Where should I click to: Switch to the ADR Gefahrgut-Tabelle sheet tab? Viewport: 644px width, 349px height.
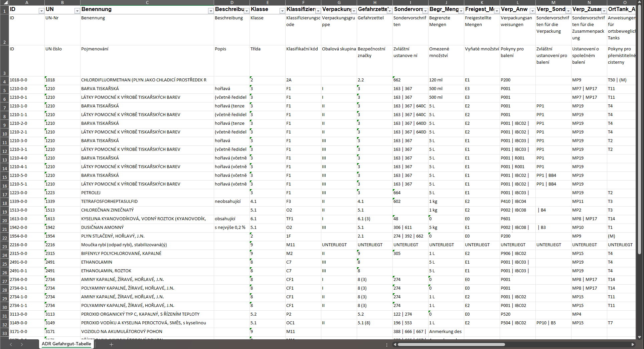[66, 344]
